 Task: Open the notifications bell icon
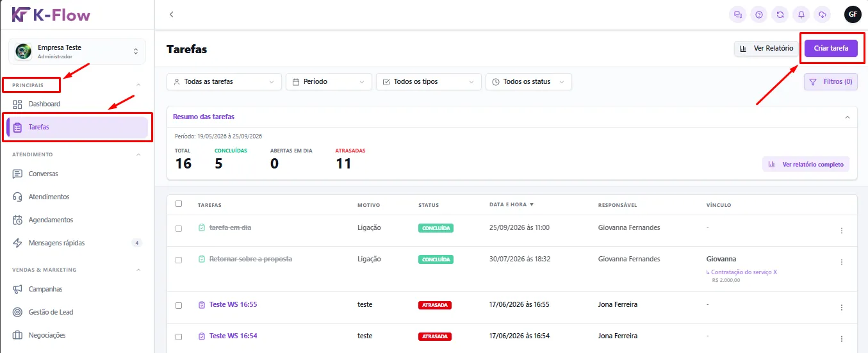click(801, 14)
